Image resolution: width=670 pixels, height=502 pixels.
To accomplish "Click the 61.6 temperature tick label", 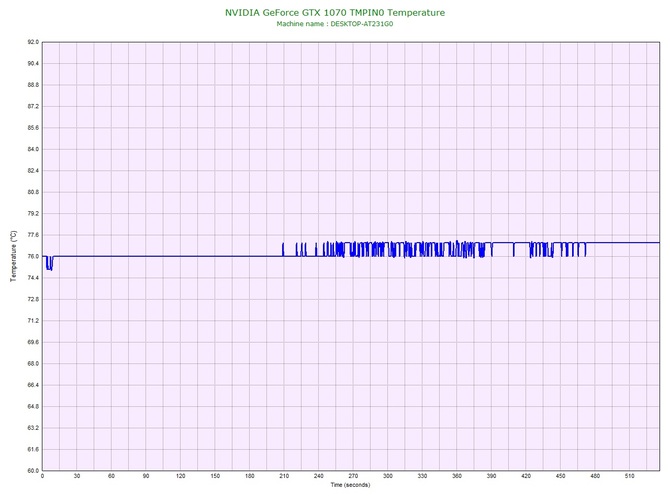I will pos(33,449).
